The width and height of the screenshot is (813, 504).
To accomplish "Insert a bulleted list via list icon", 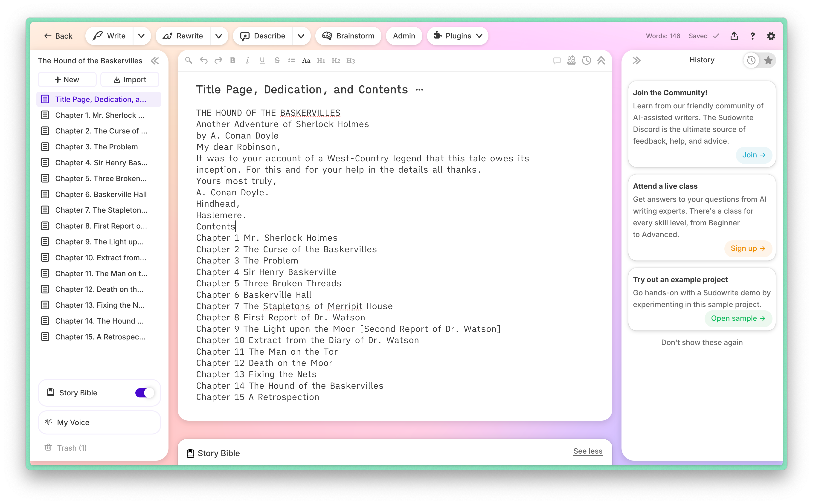I will click(x=292, y=60).
